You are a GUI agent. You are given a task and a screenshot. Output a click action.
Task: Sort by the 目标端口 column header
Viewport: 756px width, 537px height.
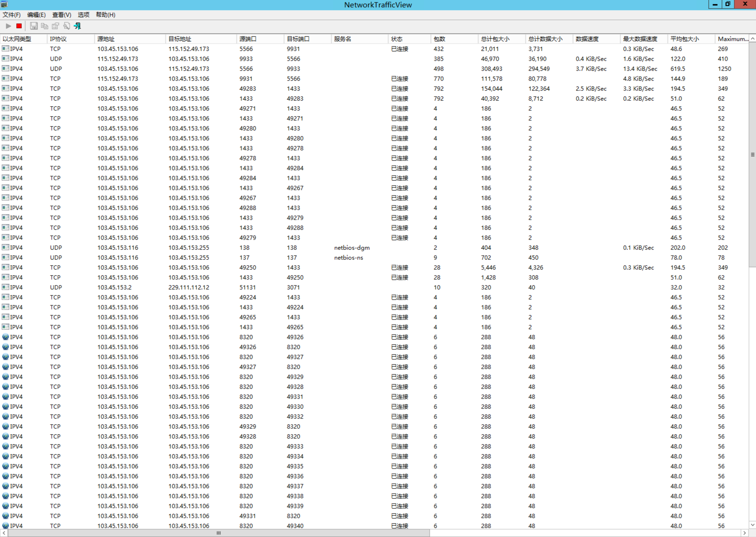point(308,39)
